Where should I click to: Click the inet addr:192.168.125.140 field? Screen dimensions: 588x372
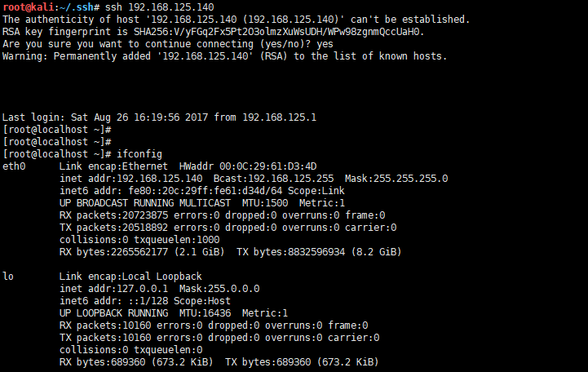click(x=130, y=179)
